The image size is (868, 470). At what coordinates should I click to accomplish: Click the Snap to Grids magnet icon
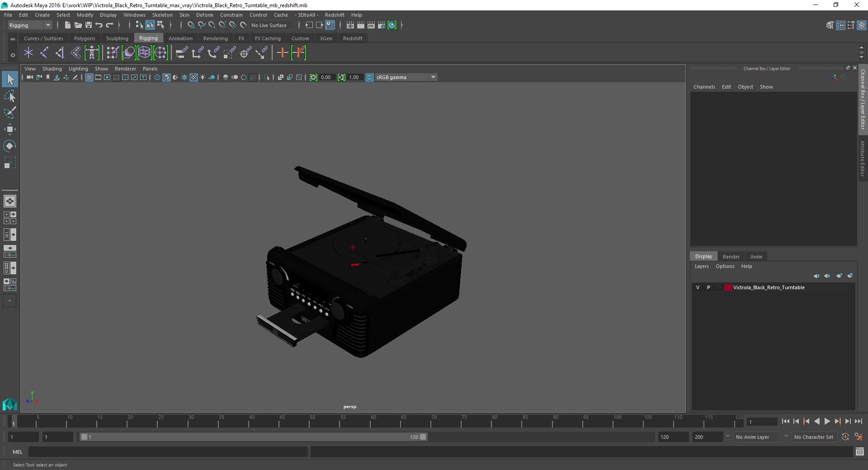pyautogui.click(x=191, y=25)
